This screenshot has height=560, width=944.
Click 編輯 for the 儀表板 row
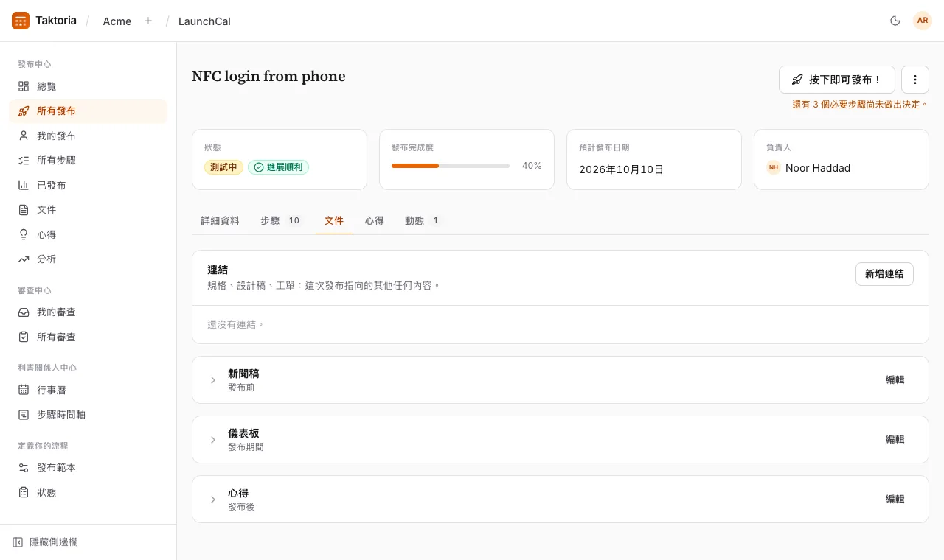pyautogui.click(x=895, y=440)
